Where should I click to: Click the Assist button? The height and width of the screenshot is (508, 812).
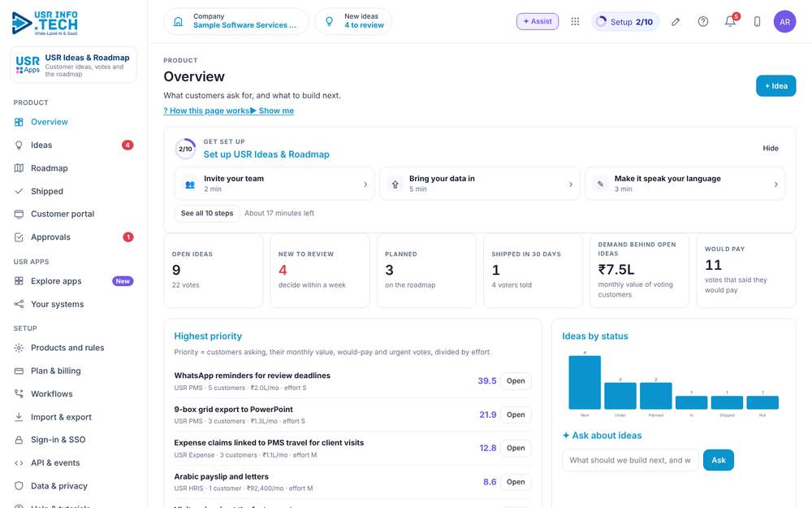point(537,21)
